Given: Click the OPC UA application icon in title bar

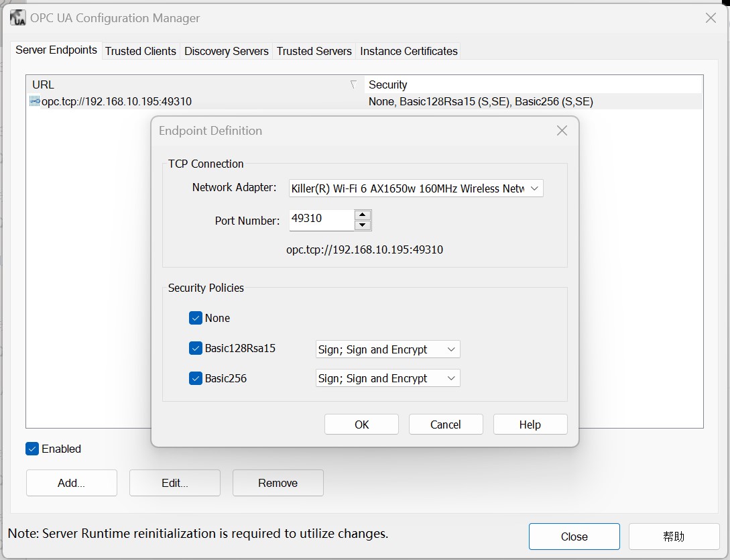Looking at the screenshot, I should (x=17, y=17).
